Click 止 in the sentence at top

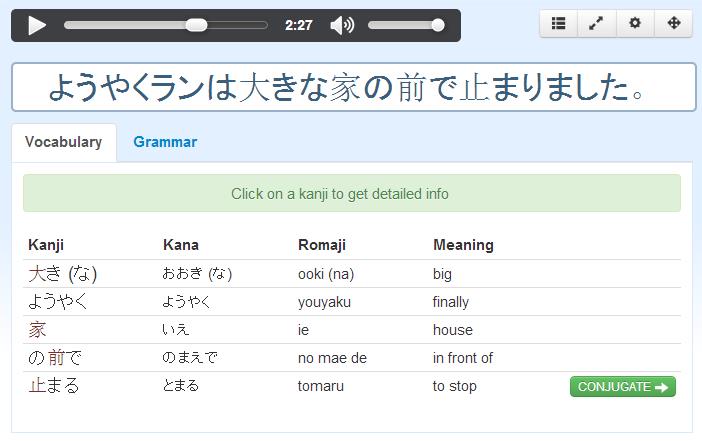pos(474,88)
